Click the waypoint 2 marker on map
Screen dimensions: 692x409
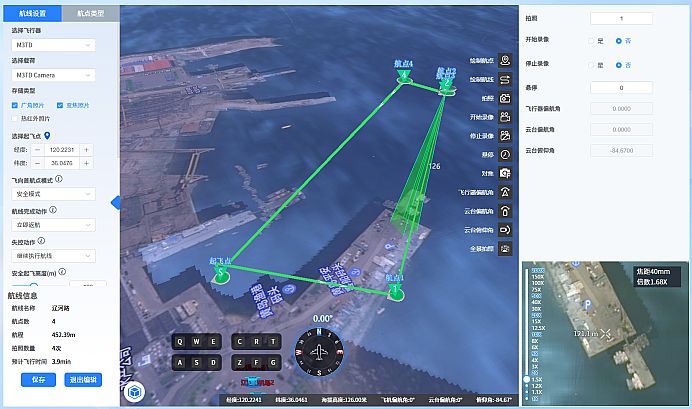pyautogui.click(x=447, y=86)
